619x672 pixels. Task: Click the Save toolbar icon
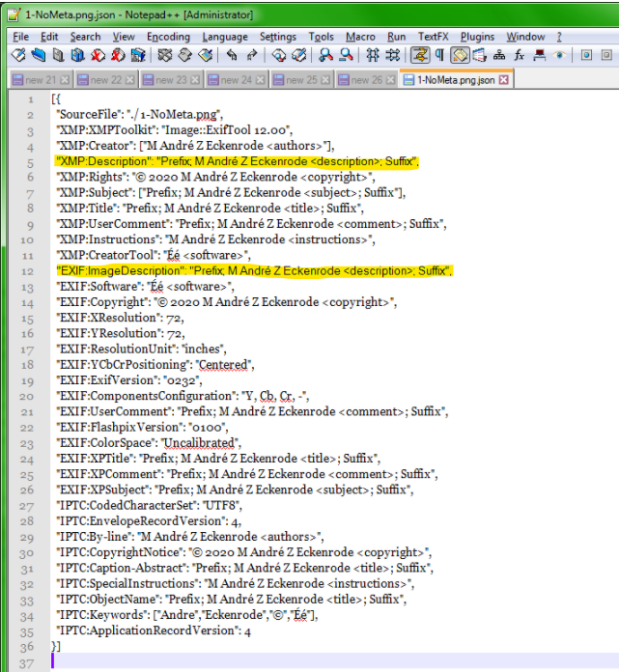58,55
